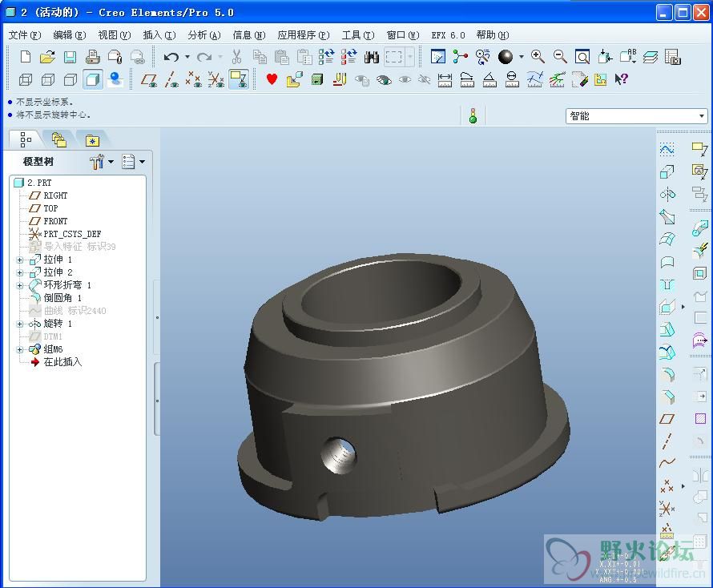Image resolution: width=713 pixels, height=588 pixels.
Task: Expand the 旋转 1 feature node
Action: pyautogui.click(x=19, y=324)
